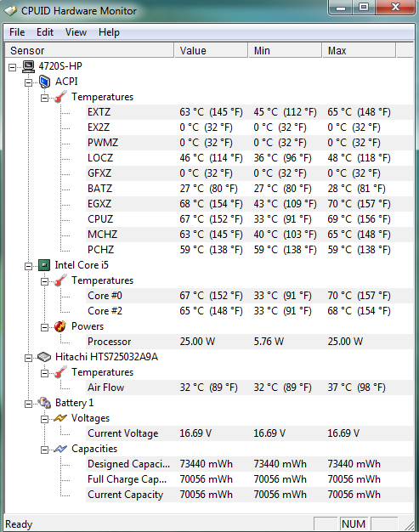
Task: Collapse the 4720S-HP root node
Action: coord(12,67)
